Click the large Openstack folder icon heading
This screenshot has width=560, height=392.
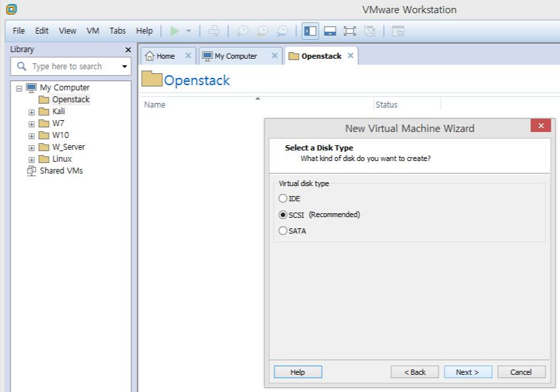click(152, 79)
